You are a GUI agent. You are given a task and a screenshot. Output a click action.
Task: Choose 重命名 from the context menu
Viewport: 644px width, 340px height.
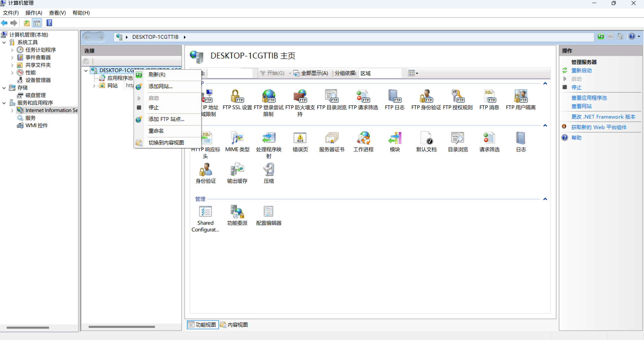click(x=167, y=131)
